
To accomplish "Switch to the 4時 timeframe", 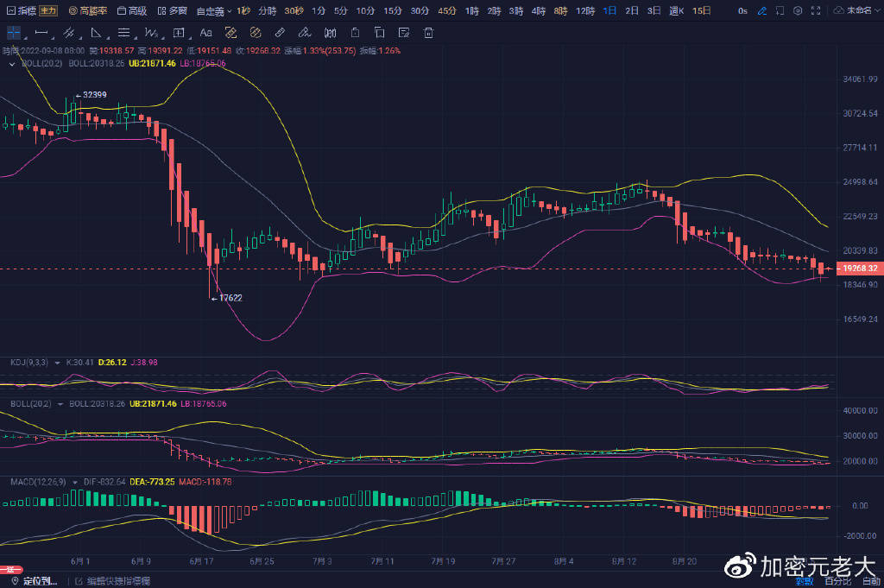I will (x=539, y=11).
